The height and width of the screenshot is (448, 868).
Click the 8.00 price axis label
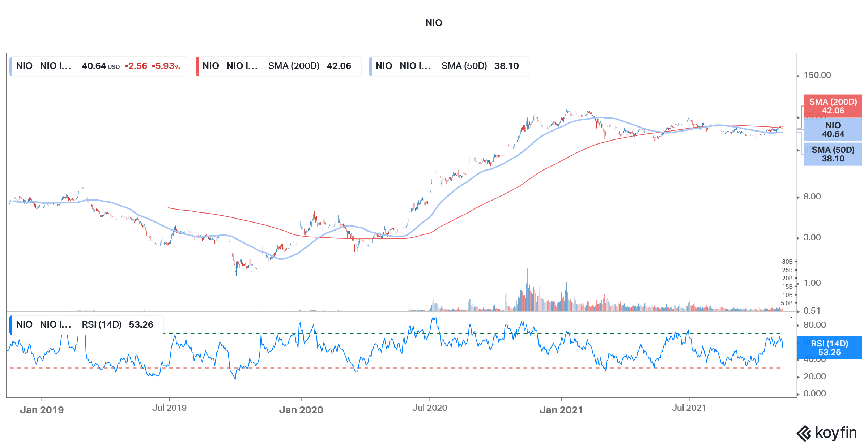coord(812,197)
